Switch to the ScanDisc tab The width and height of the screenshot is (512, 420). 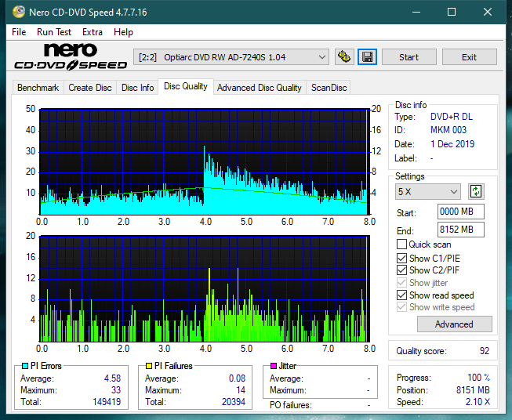point(329,88)
